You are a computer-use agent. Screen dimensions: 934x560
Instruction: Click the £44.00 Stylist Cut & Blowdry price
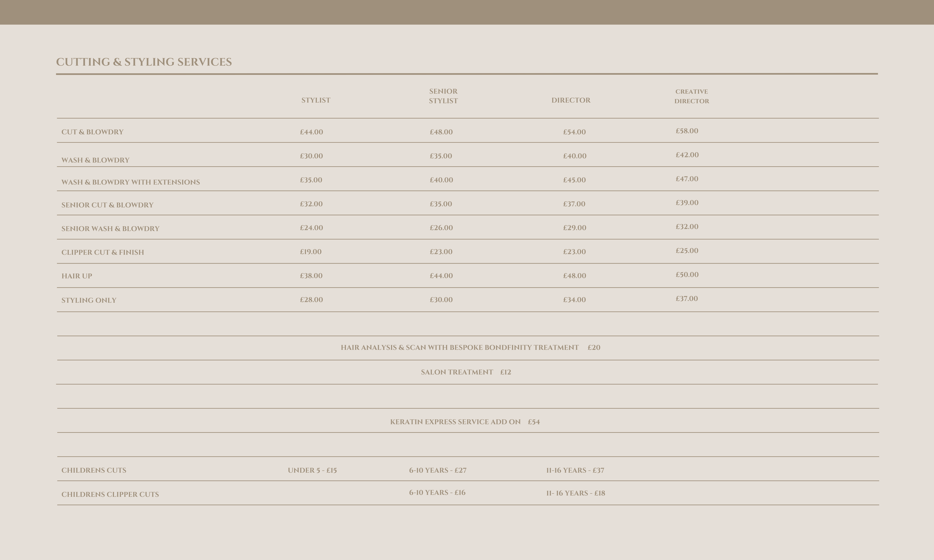pos(312,132)
